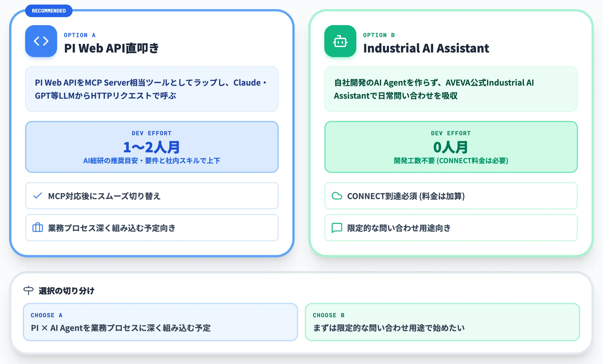Click the blue DEV EFFORT label
Viewport: 603px width, 364px height.
click(x=152, y=133)
